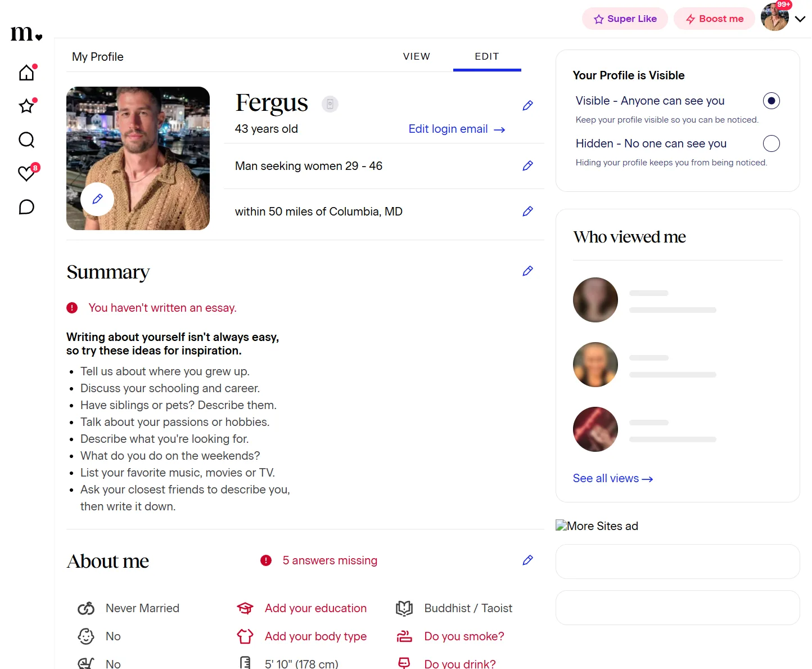Open second blurred viewer in Who viewed me

[x=596, y=365]
